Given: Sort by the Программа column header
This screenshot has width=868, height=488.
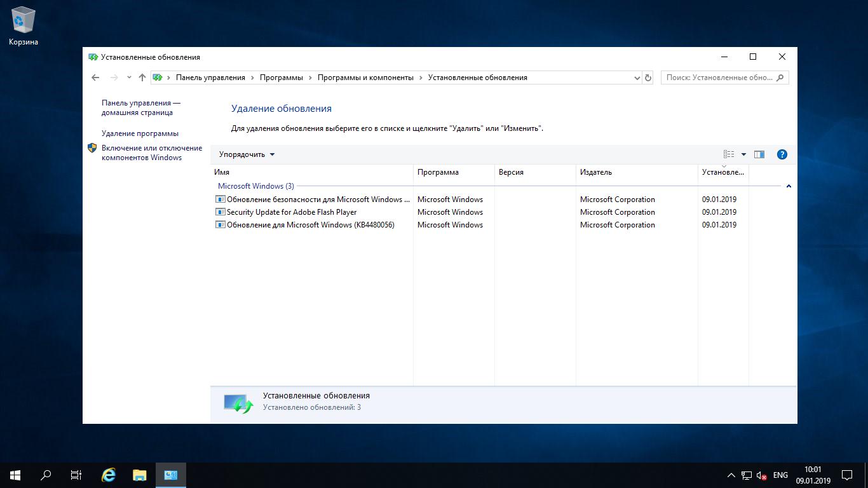Looking at the screenshot, I should tap(454, 172).
